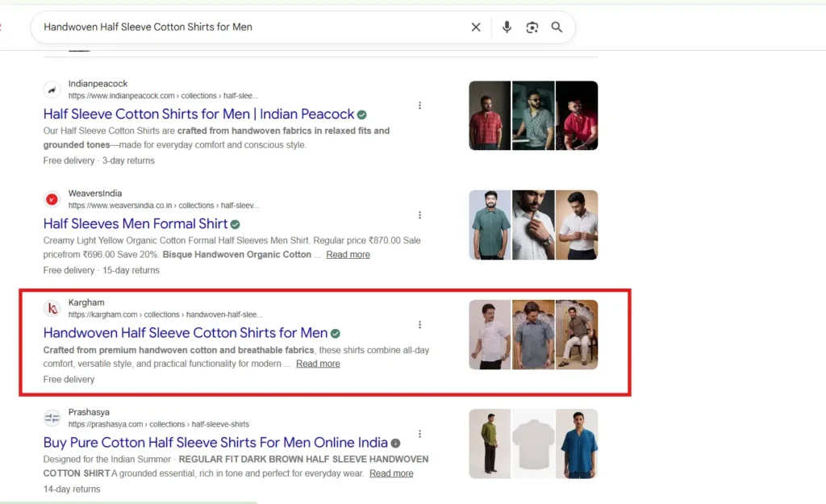Viewport: 826px width, 504px height.
Task: Open more options for Kargham result
Action: [x=419, y=324]
